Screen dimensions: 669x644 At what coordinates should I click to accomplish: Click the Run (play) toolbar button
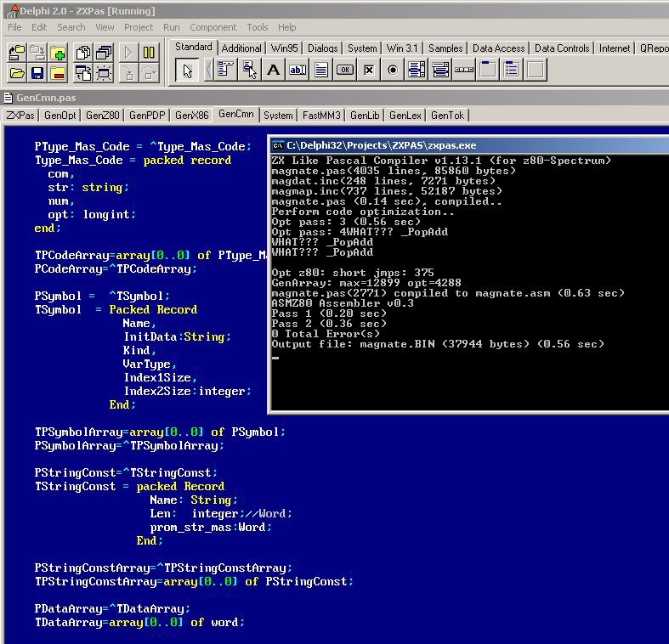[x=128, y=53]
